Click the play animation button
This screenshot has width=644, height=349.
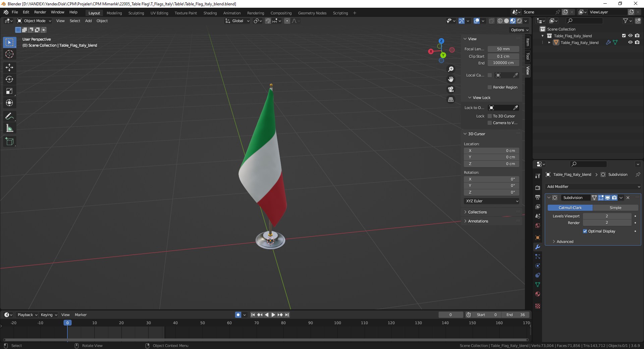pos(273,315)
